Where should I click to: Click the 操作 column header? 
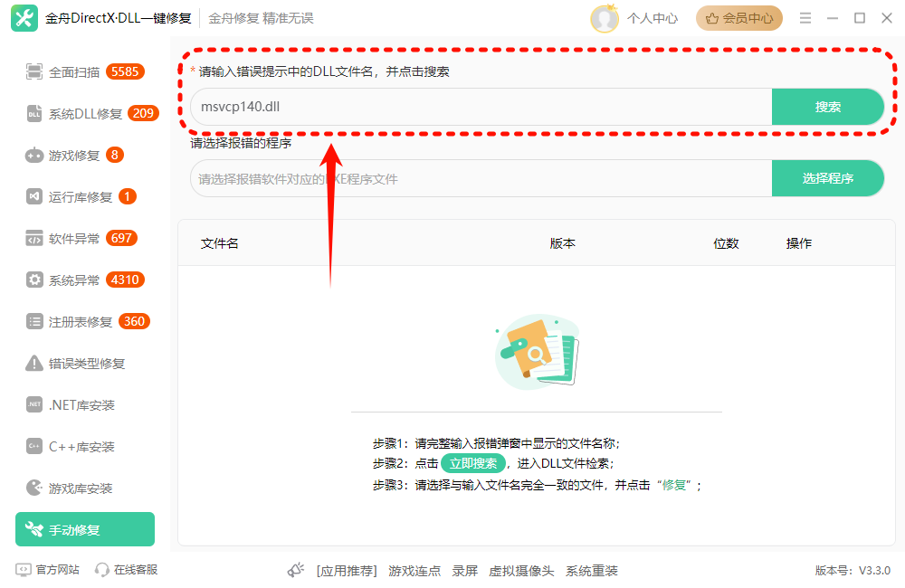click(799, 243)
